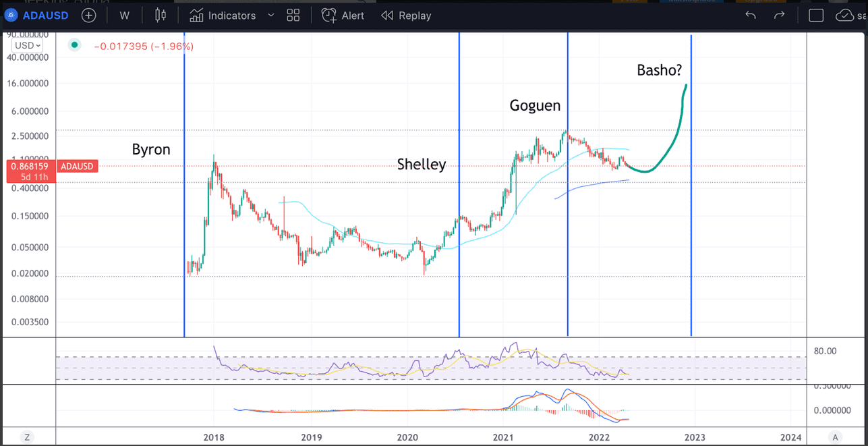Click the 2023 label on the time axis

[x=695, y=437]
